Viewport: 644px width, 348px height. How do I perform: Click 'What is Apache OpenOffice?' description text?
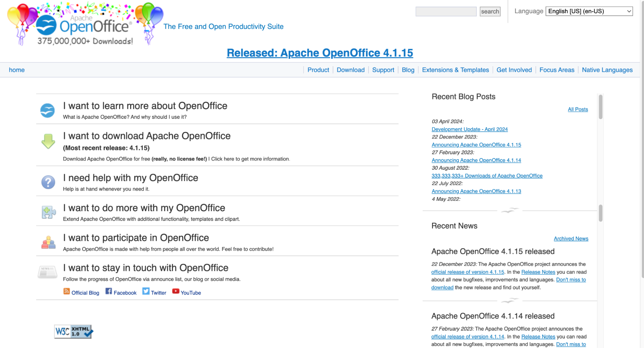click(125, 117)
